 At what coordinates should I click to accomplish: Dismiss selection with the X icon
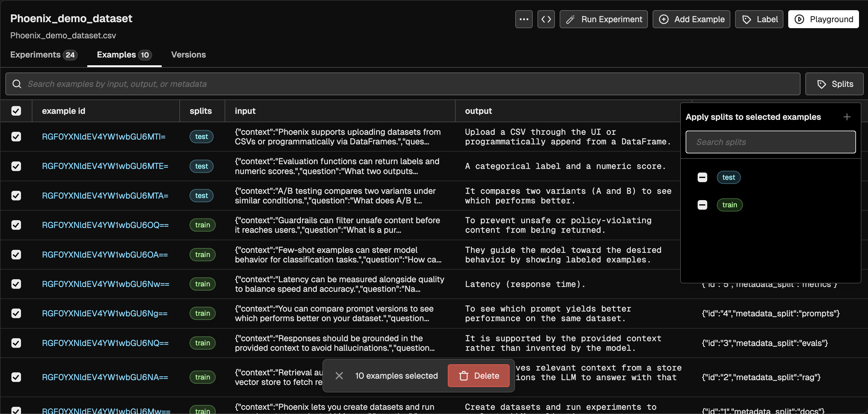(339, 376)
